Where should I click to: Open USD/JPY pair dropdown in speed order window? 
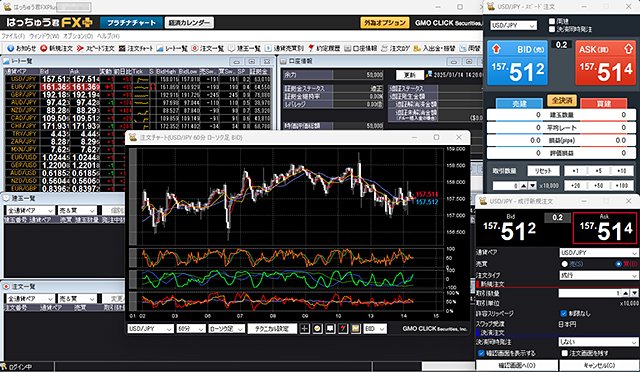(513, 25)
